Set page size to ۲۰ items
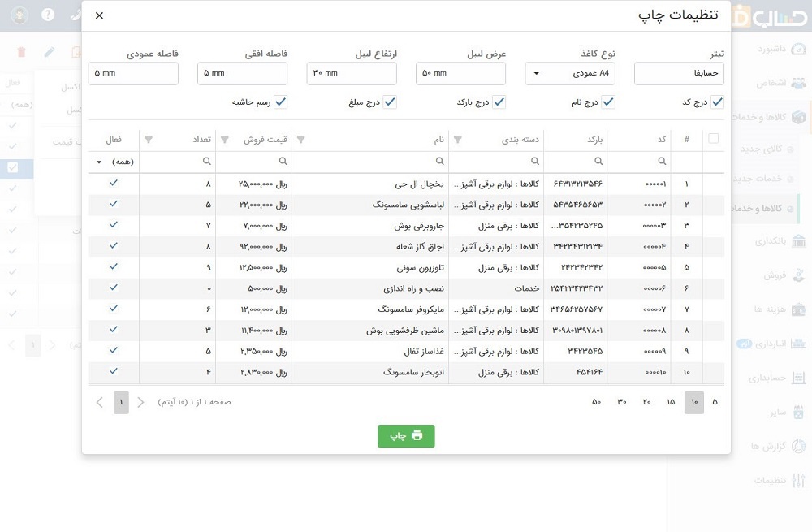The height and width of the screenshot is (532, 812). (x=646, y=403)
